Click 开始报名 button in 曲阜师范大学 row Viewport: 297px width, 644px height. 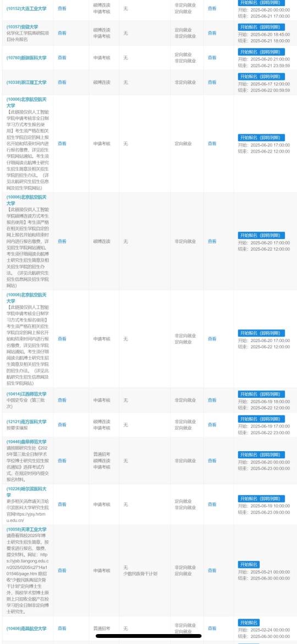261,455
